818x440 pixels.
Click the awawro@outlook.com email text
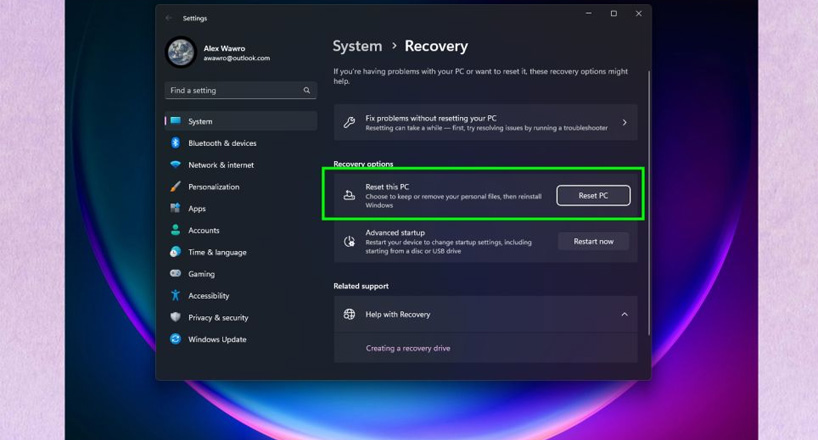click(x=237, y=58)
